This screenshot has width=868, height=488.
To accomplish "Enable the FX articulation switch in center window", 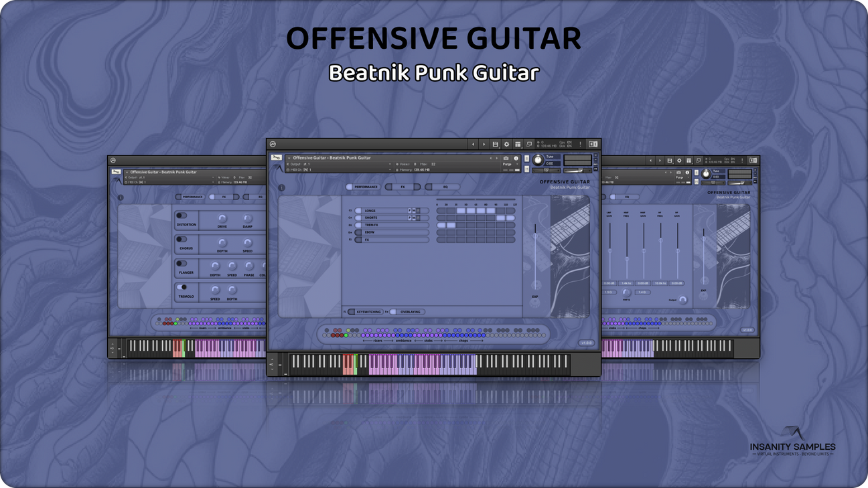I will (x=358, y=240).
